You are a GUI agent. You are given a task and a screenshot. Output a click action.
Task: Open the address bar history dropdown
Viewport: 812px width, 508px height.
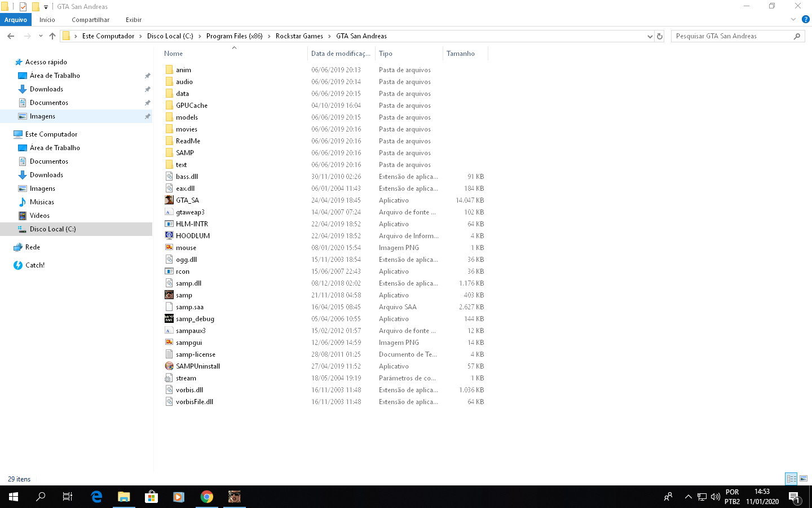[x=650, y=36]
